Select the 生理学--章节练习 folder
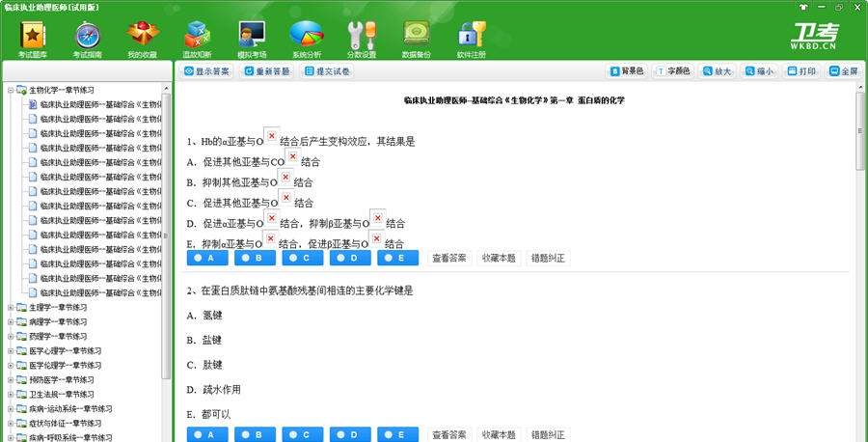The height and width of the screenshot is (442, 868). tap(58, 308)
